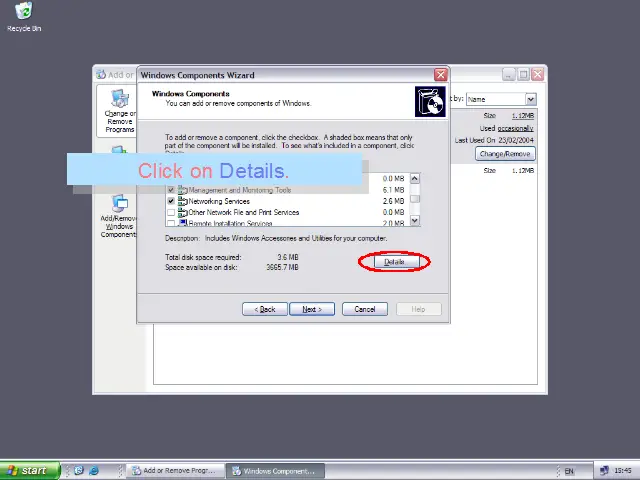Viewport: 640px width, 480px height.
Task: Click the Details button
Action: point(395,262)
